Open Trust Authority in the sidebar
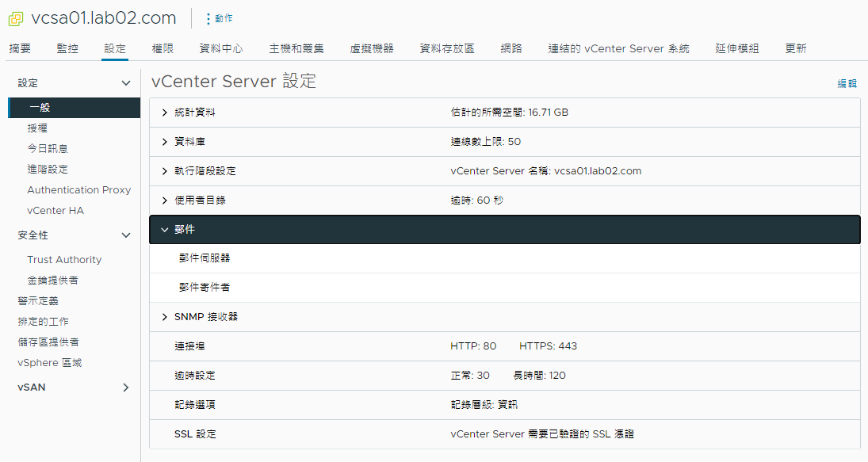The image size is (868, 462). pyautogui.click(x=64, y=259)
